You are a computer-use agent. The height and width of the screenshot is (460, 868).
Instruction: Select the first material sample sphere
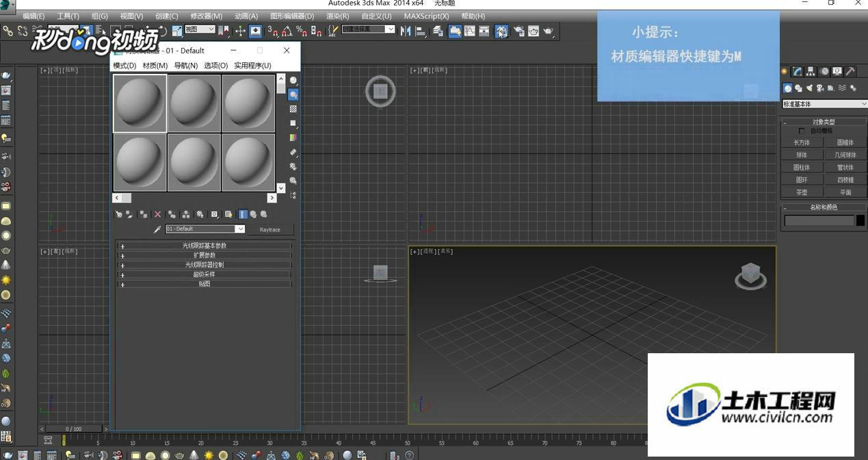(140, 103)
